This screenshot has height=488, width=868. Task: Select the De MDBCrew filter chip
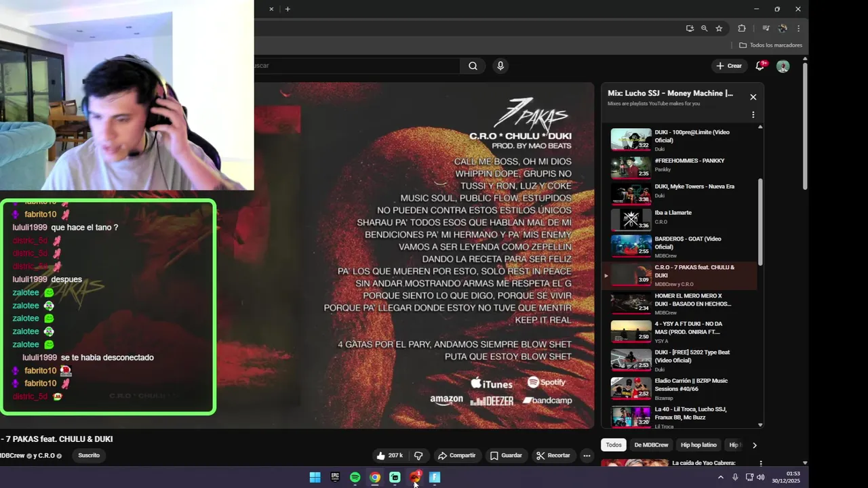[x=651, y=445]
